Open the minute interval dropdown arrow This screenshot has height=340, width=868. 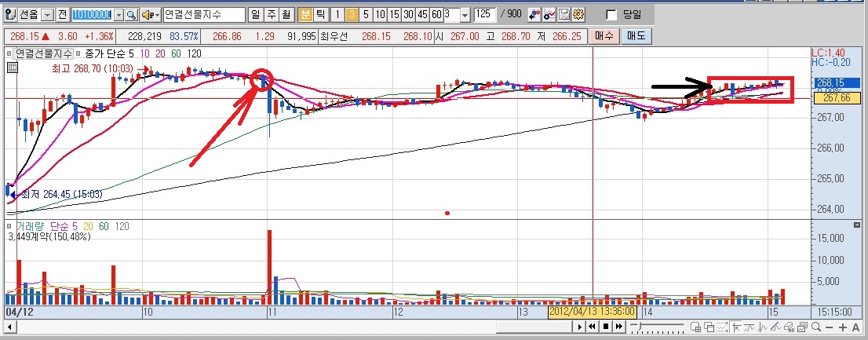click(x=464, y=15)
